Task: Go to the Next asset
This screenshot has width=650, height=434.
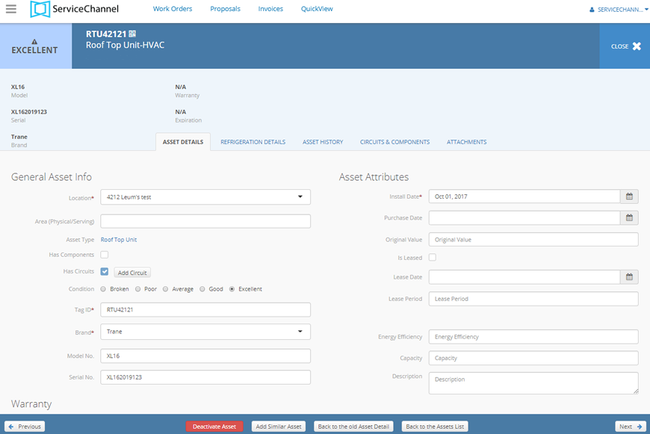Action: click(x=631, y=426)
